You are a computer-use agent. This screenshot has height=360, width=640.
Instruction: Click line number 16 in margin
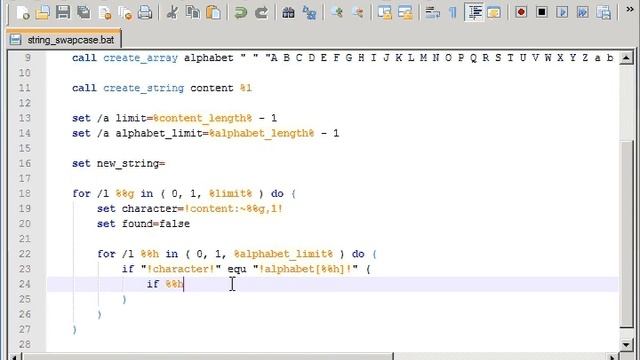(24, 163)
